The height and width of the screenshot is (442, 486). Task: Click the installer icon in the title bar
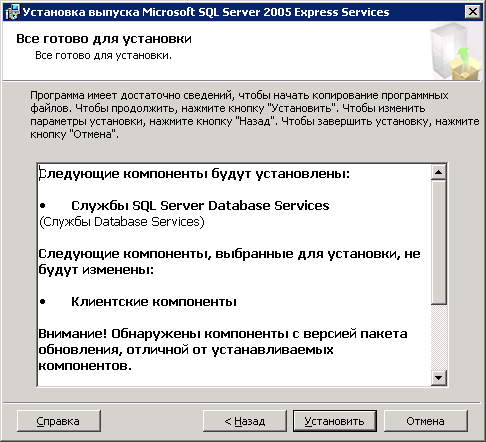tap(13, 12)
